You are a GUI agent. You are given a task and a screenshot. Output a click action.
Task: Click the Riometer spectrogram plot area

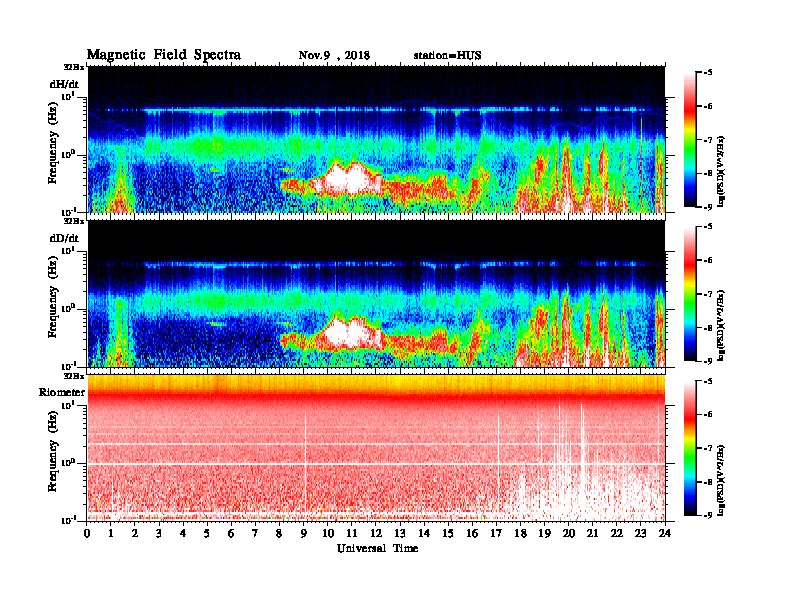[376, 448]
